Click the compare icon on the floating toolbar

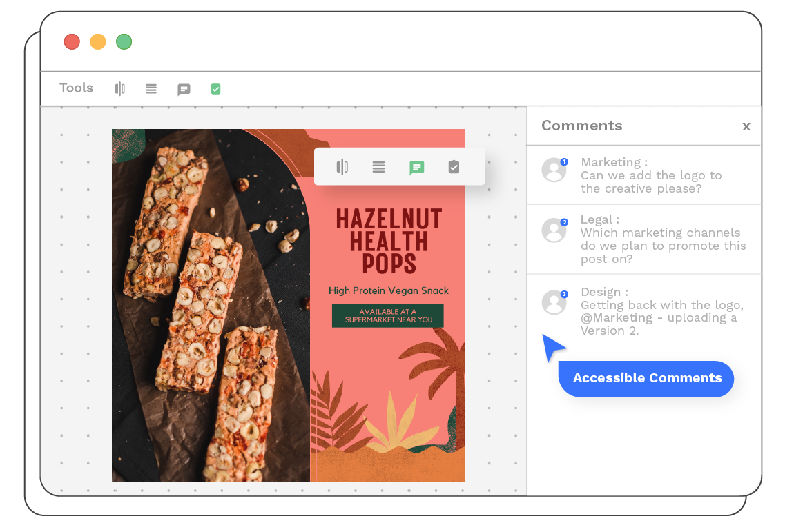(x=342, y=167)
